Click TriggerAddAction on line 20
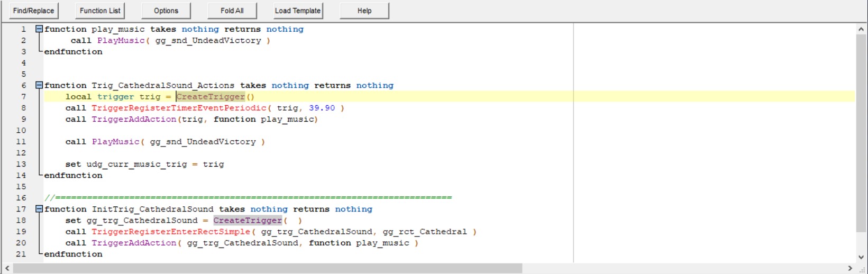868x274 pixels. pyautogui.click(x=134, y=243)
